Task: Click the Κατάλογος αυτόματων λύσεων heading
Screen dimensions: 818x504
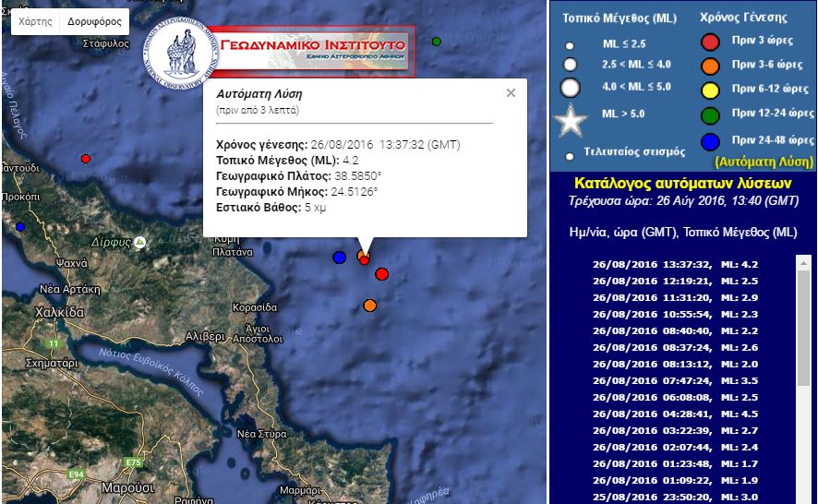Action: pyautogui.click(x=682, y=183)
